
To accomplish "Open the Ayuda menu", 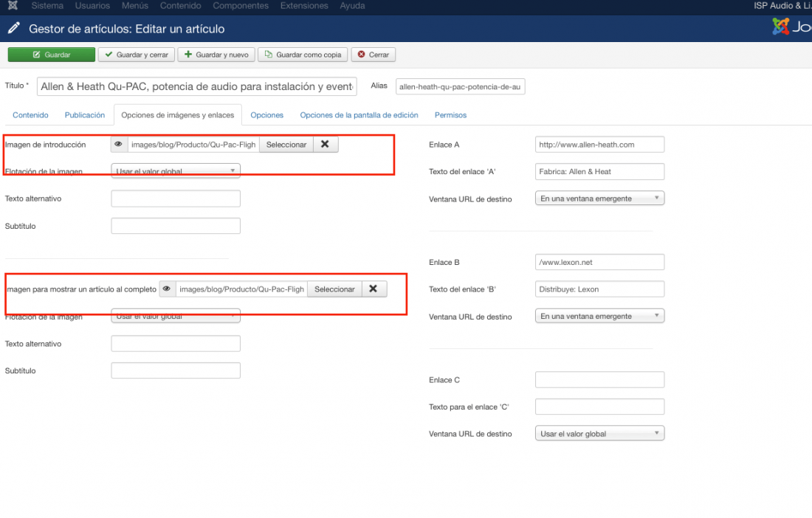I will pyautogui.click(x=352, y=6).
